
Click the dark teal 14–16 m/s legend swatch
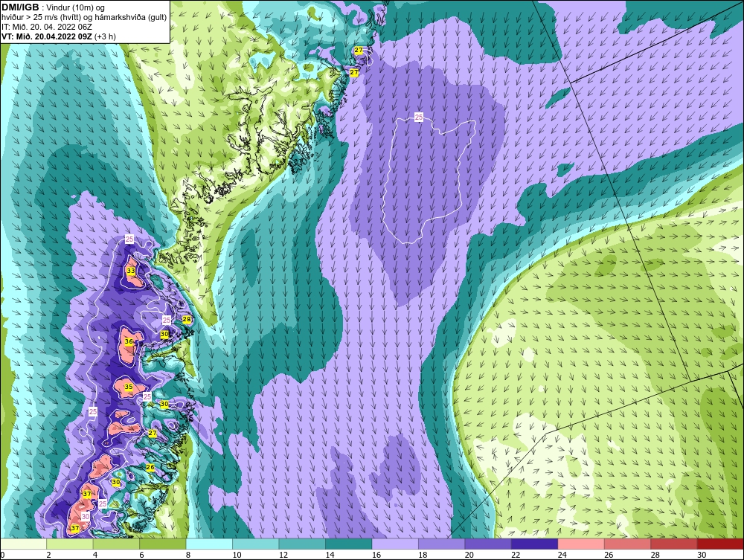pyautogui.click(x=349, y=544)
